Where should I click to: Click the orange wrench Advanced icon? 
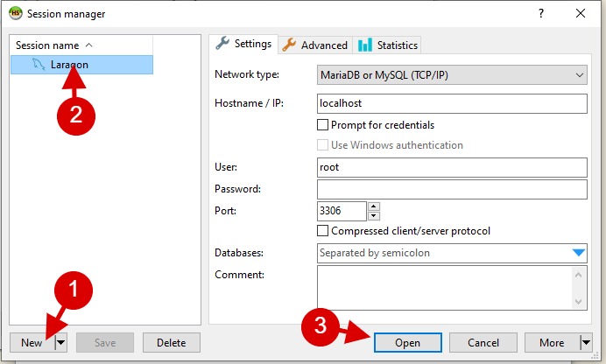pyautogui.click(x=289, y=45)
